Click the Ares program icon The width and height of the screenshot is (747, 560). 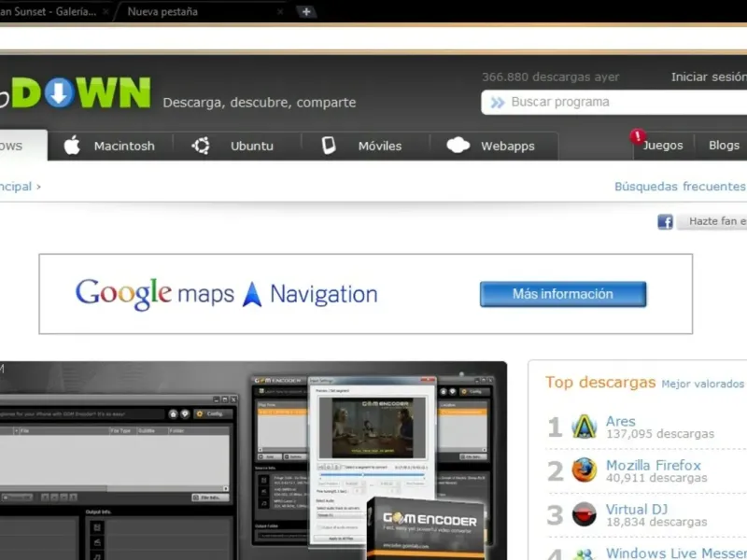585,427
